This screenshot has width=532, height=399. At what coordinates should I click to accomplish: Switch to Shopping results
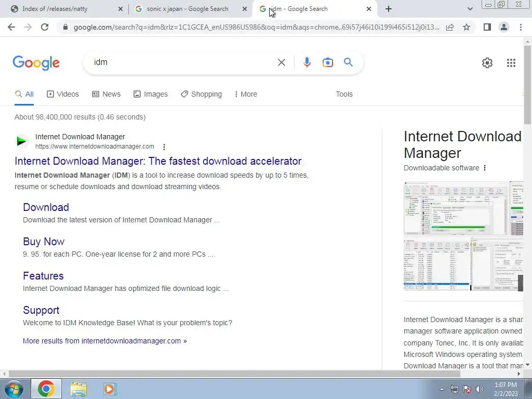[201, 94]
